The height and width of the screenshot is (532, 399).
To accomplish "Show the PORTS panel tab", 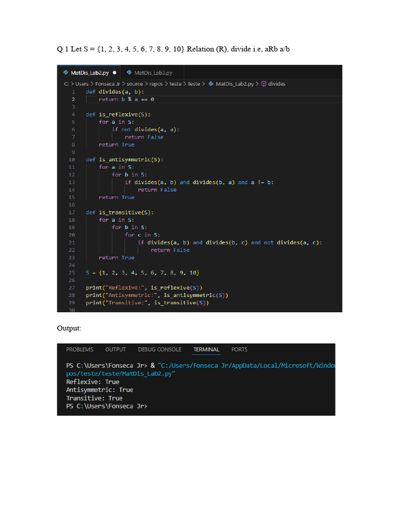I will [239, 350].
